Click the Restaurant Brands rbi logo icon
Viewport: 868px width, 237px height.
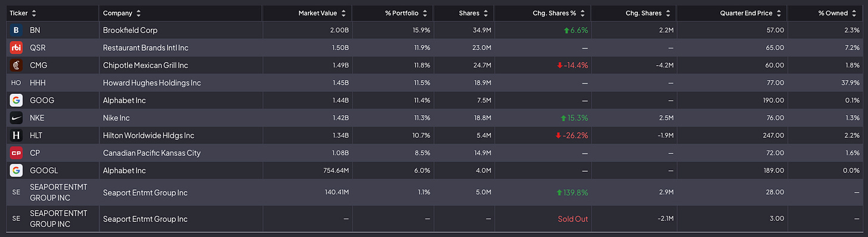(x=16, y=47)
